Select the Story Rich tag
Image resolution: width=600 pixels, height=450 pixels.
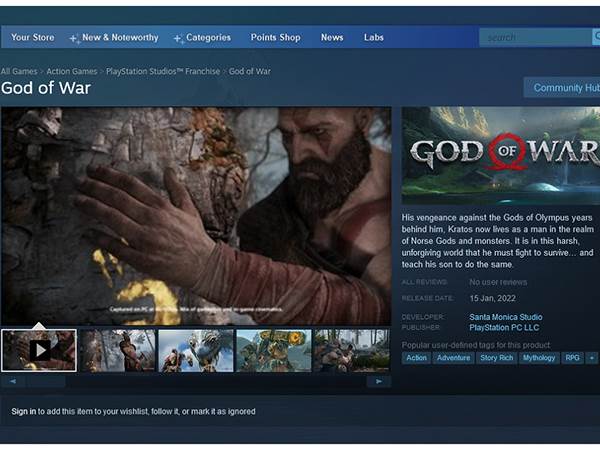pos(497,357)
